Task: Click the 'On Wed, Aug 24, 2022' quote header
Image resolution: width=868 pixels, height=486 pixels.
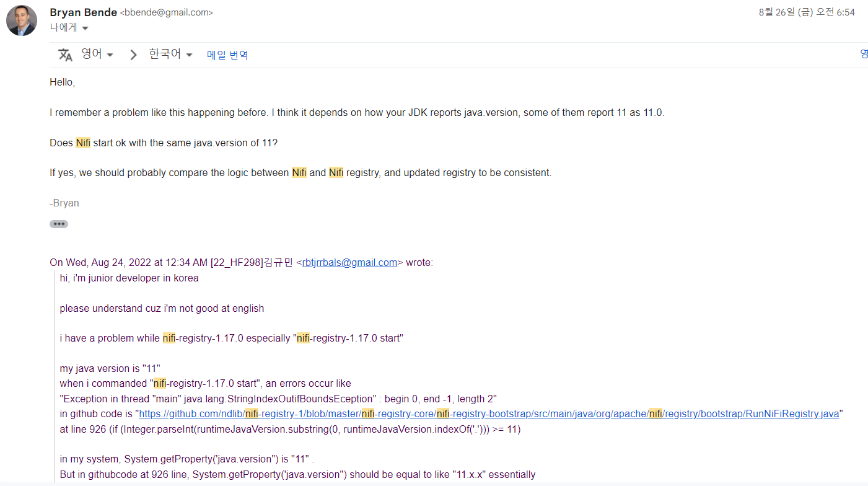Action: click(242, 263)
